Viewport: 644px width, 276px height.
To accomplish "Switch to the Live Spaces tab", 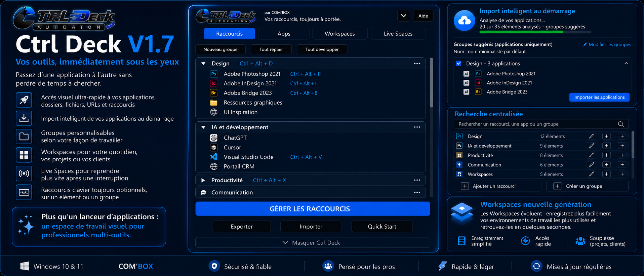I will (398, 34).
